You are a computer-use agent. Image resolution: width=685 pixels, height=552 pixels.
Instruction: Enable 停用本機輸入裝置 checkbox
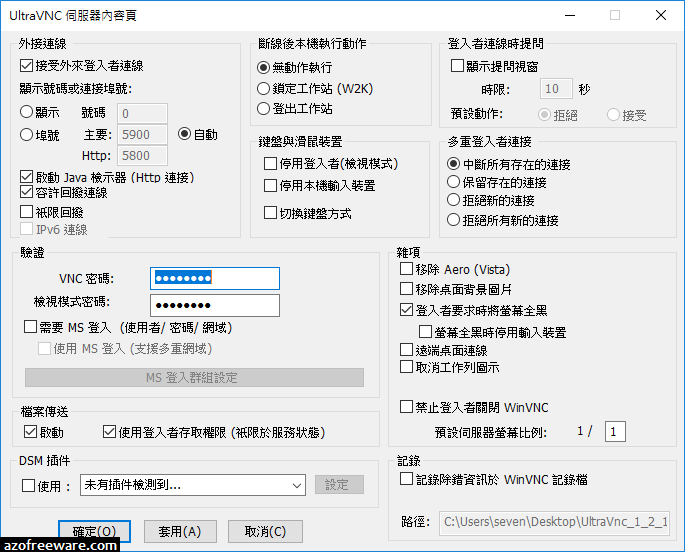click(x=270, y=186)
